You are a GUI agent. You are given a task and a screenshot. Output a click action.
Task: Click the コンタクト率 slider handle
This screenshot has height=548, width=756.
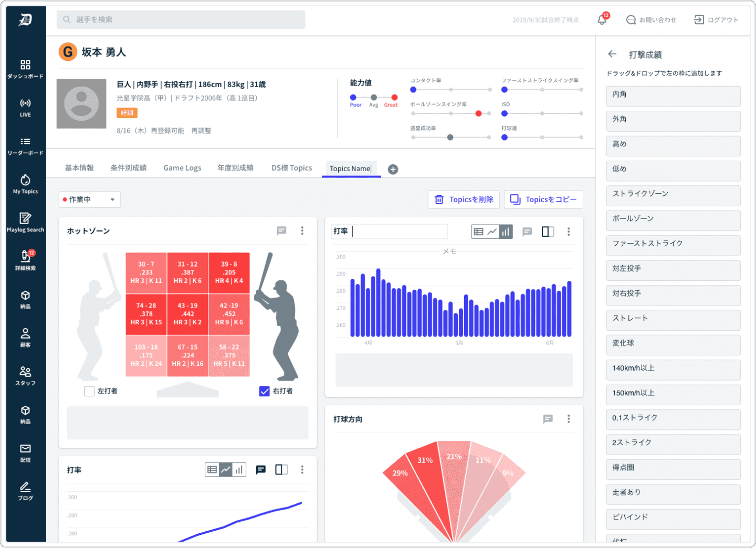(x=413, y=90)
